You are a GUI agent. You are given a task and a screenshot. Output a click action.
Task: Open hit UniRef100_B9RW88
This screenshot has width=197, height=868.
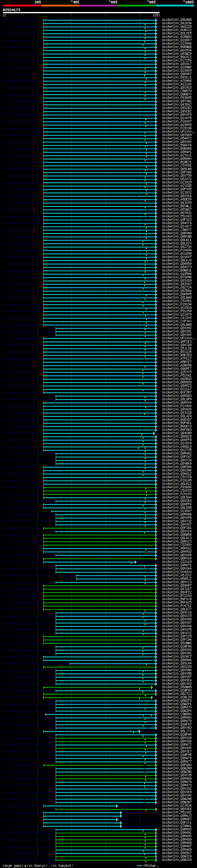click(177, 47)
